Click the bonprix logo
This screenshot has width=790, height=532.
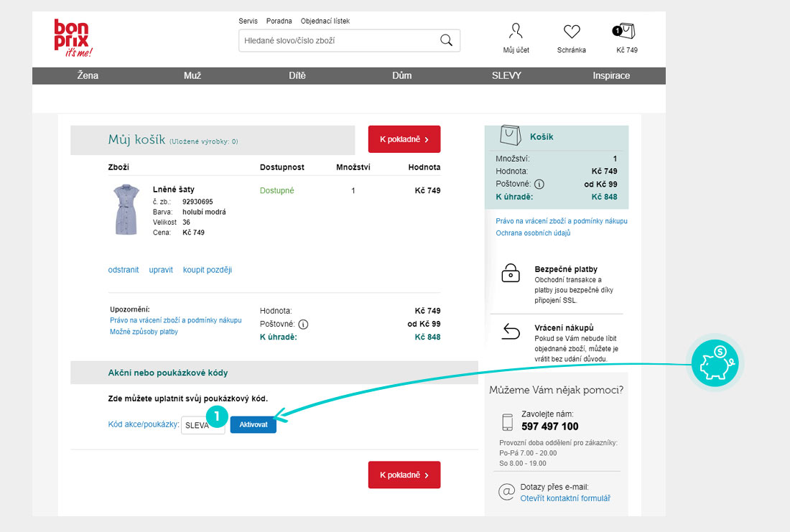click(x=73, y=38)
